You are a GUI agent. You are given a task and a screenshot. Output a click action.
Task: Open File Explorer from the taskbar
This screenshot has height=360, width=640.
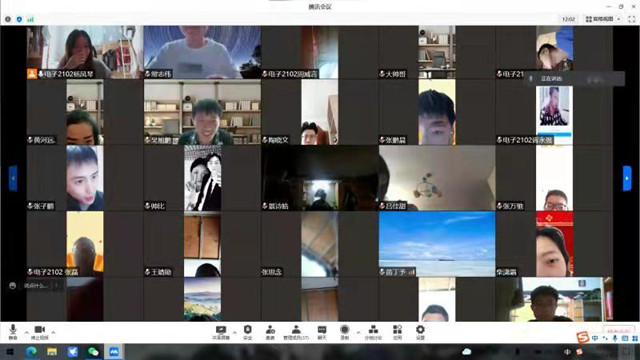(52, 351)
